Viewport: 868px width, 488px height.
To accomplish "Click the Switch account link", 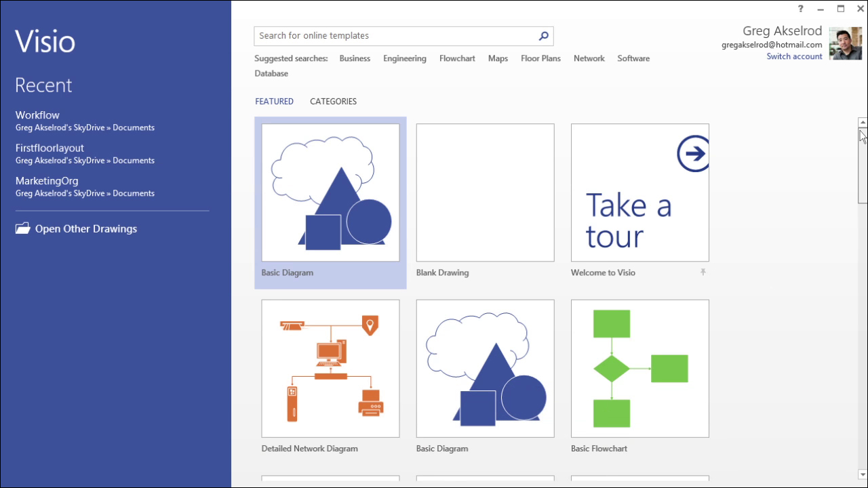I will [794, 56].
